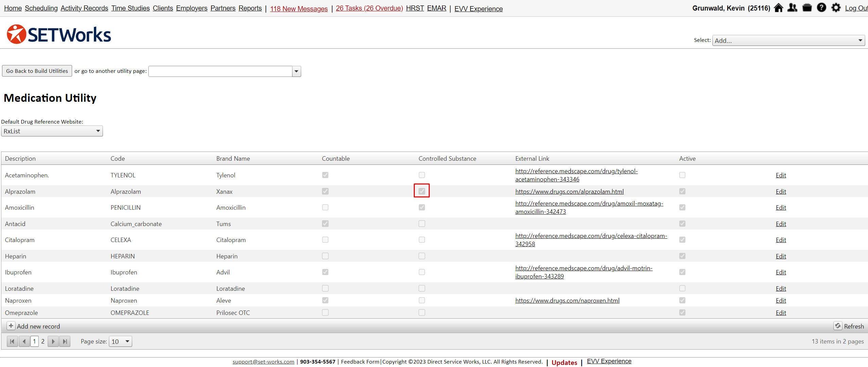The height and width of the screenshot is (367, 868).
Task: Click the Log Out link
Action: [x=856, y=8]
